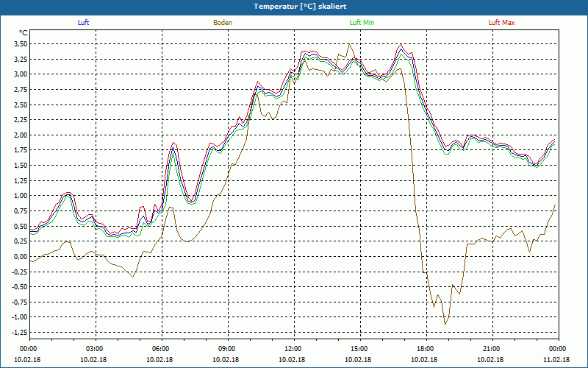The image size is (588, 368).
Task: Click the 15:00 time axis label
Action: pyautogui.click(x=358, y=349)
